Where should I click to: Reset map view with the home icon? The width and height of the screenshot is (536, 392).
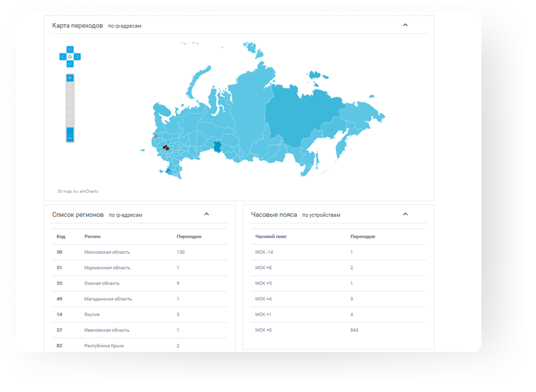tap(70, 57)
